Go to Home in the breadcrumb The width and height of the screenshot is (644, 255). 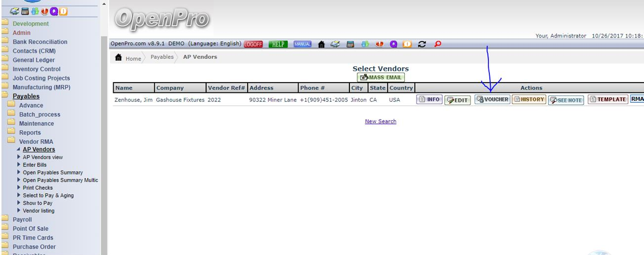coord(132,58)
